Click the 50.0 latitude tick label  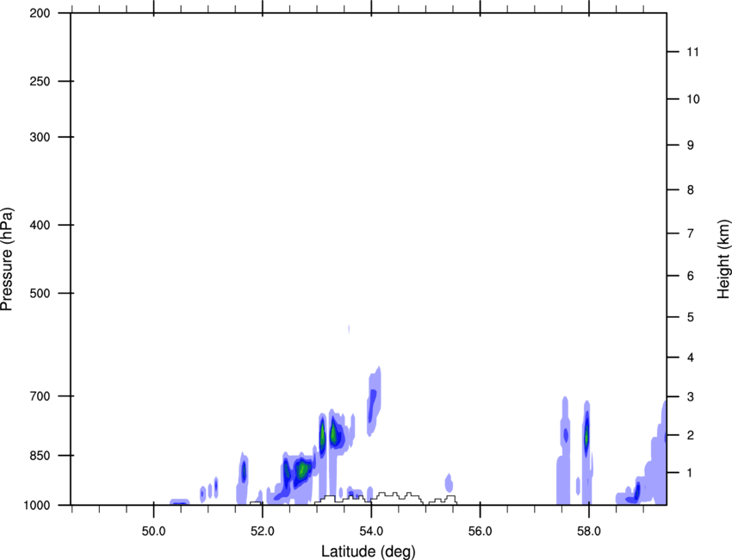point(153,532)
